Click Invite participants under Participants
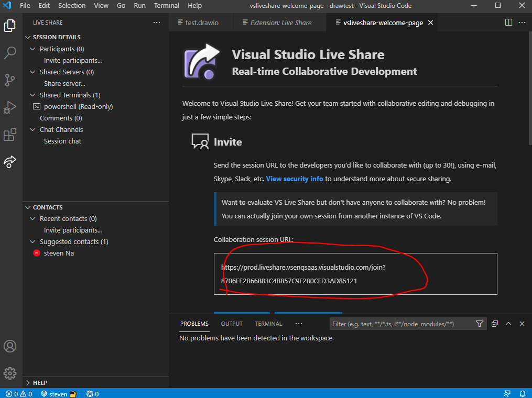The image size is (532, 398). coord(73,60)
